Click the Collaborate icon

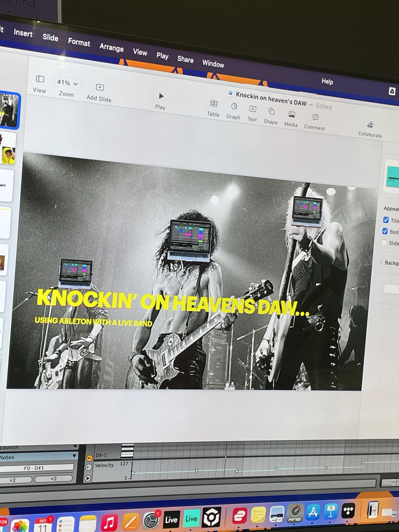[x=370, y=125]
